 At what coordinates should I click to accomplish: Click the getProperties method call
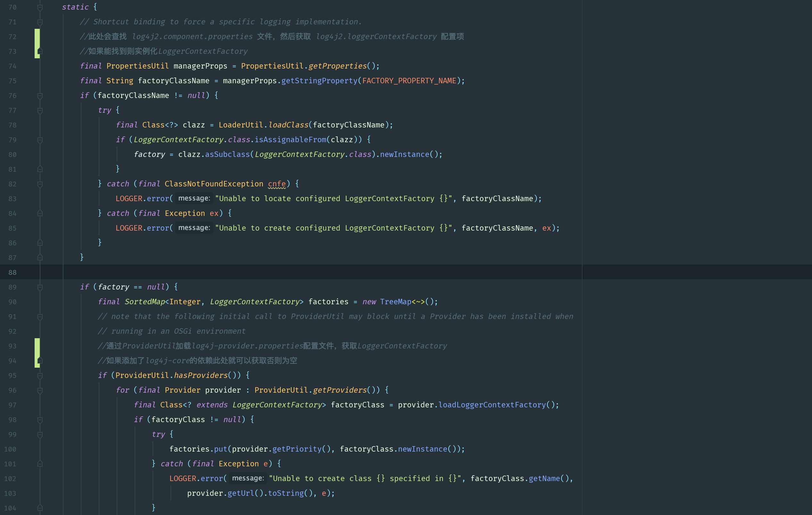point(337,66)
